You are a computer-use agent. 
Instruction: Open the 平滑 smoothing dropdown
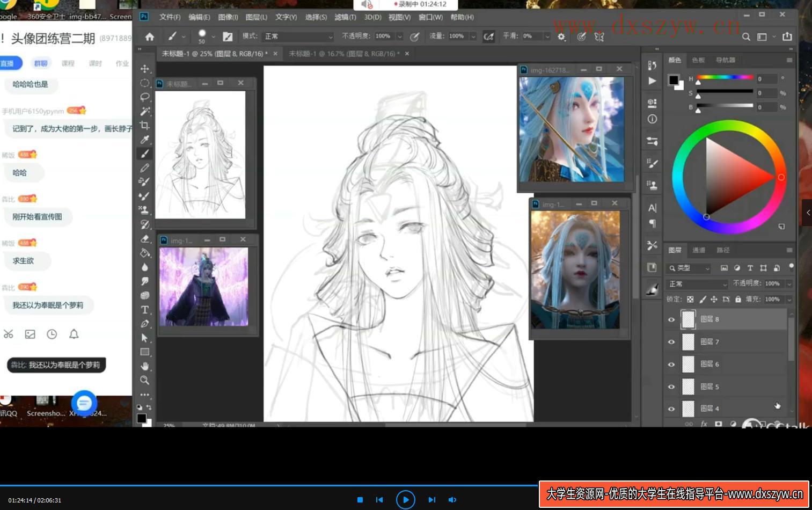[x=547, y=37]
